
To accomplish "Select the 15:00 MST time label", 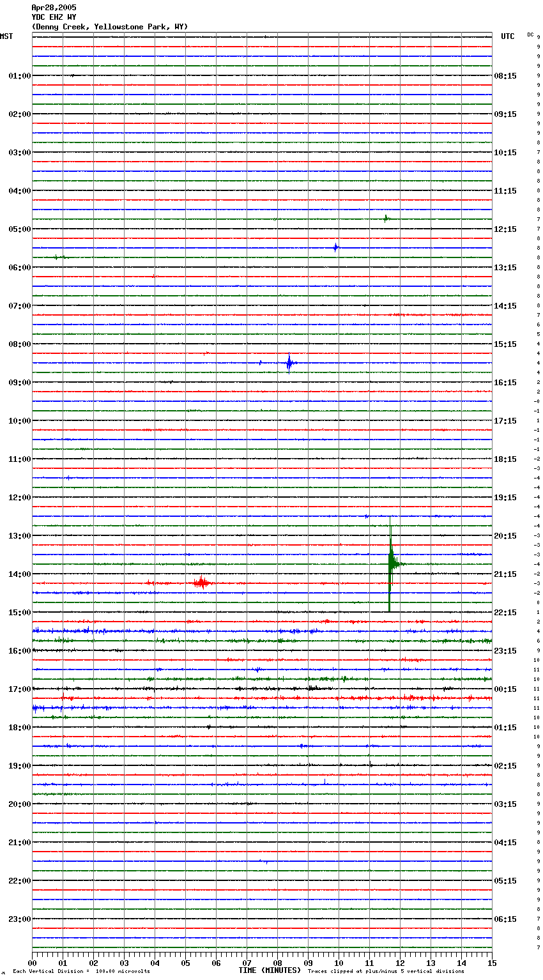I will pyautogui.click(x=20, y=613).
